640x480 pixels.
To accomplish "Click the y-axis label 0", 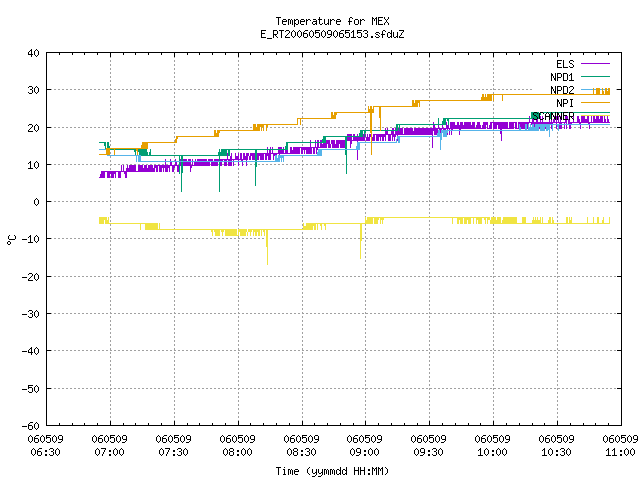I will pos(37,202).
